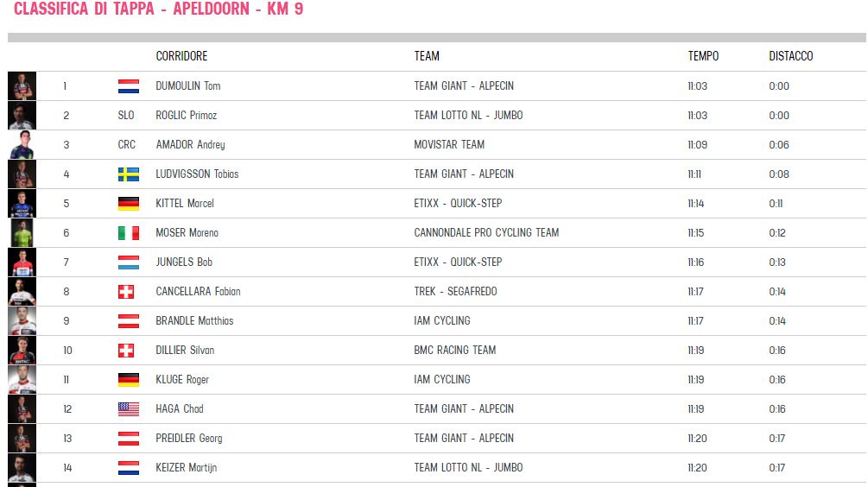Click BMC RACING TEAM entry
The width and height of the screenshot is (868, 487).
[455, 350]
